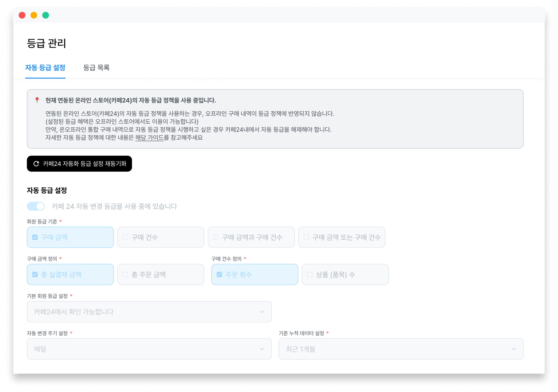Click the bold notice headline about 카페24 자동 등급 정책
Screen dimensions: 558x392
pyautogui.click(x=131, y=100)
